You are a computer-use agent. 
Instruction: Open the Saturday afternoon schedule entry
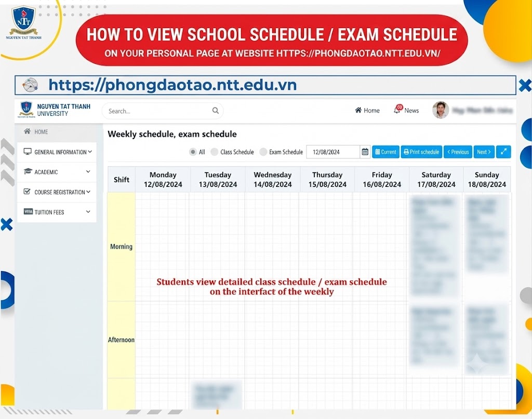click(435, 336)
